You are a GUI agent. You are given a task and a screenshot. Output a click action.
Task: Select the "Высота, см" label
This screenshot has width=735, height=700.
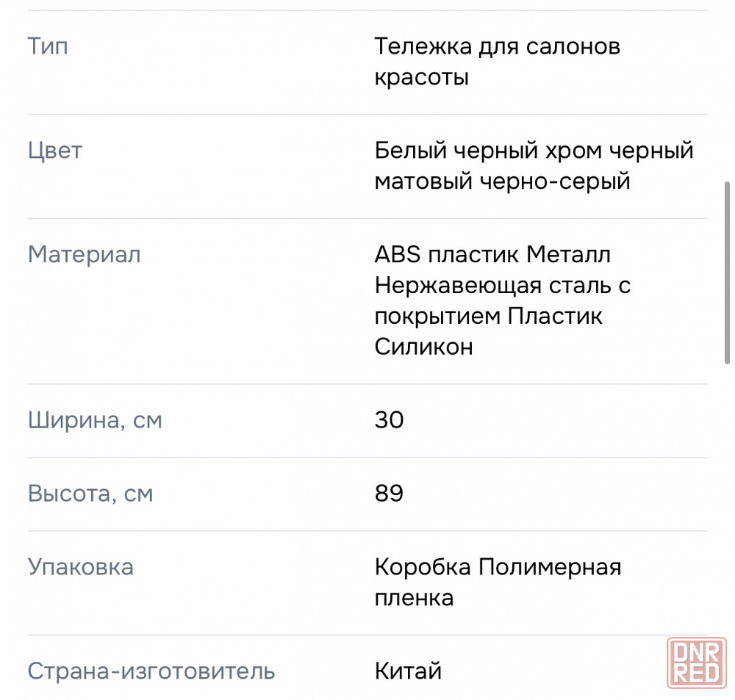pyautogui.click(x=90, y=493)
